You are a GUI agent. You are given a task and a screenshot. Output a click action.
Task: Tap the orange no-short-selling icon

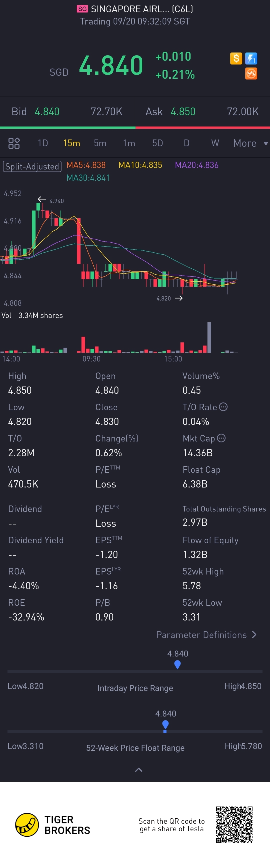pos(251,73)
